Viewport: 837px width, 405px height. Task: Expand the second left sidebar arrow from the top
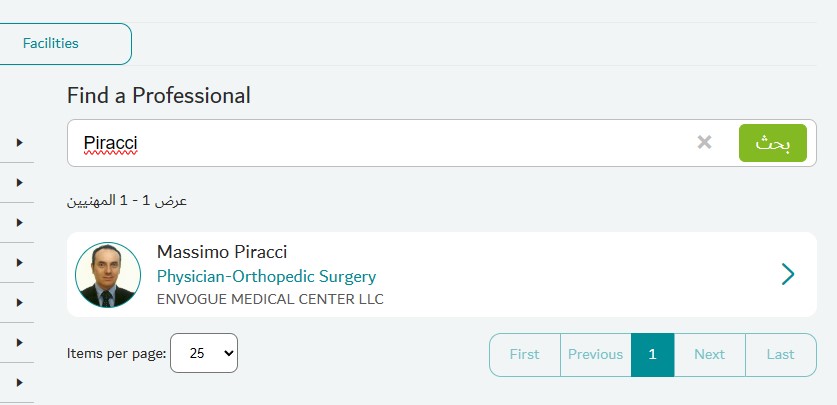click(19, 183)
